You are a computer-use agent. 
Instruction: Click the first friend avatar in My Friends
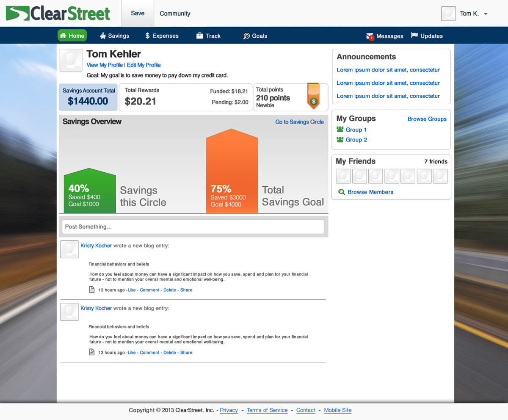click(x=343, y=176)
